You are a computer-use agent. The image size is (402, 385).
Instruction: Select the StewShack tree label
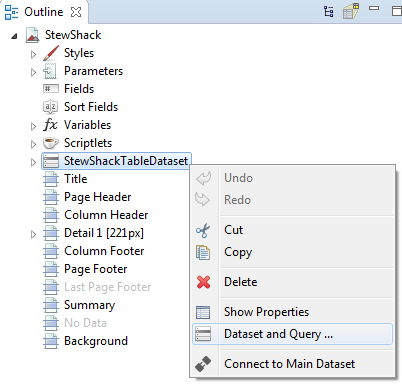(x=73, y=35)
